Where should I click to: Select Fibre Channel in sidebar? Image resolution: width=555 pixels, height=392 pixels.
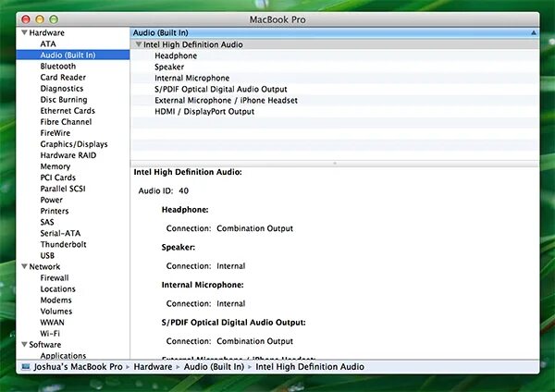click(66, 122)
